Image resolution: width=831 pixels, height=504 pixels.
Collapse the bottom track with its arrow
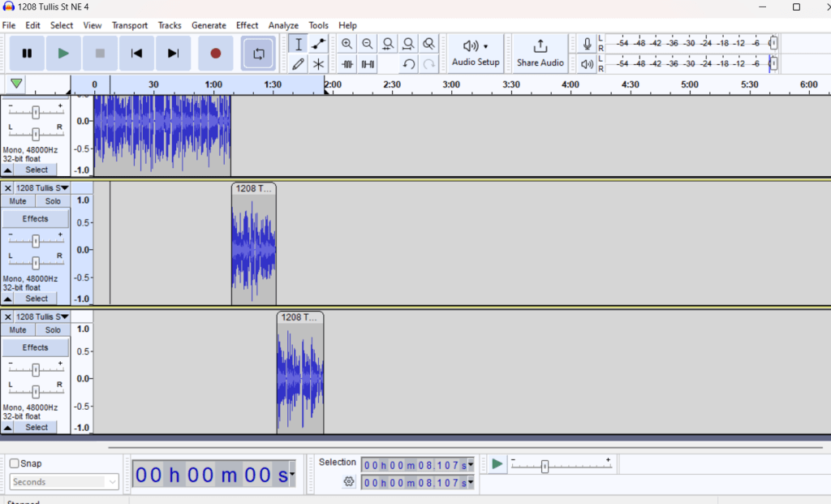pos(7,428)
